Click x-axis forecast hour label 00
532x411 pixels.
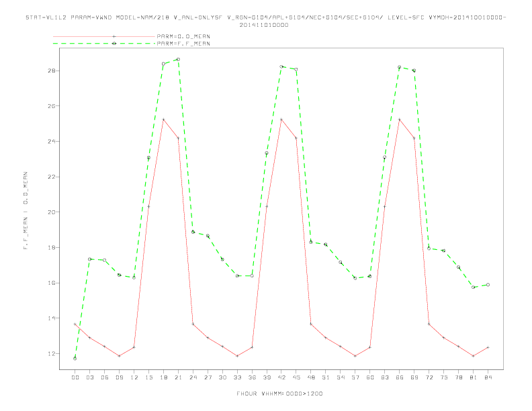(x=75, y=377)
